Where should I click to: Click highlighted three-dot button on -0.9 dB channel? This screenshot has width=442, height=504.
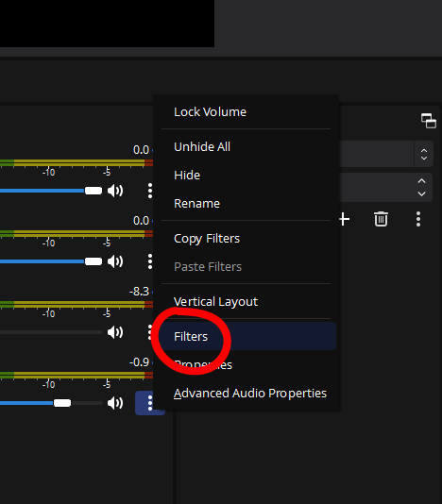[150, 403]
